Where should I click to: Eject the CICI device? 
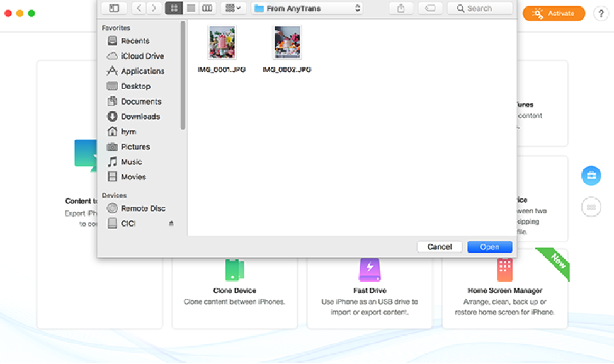171,224
